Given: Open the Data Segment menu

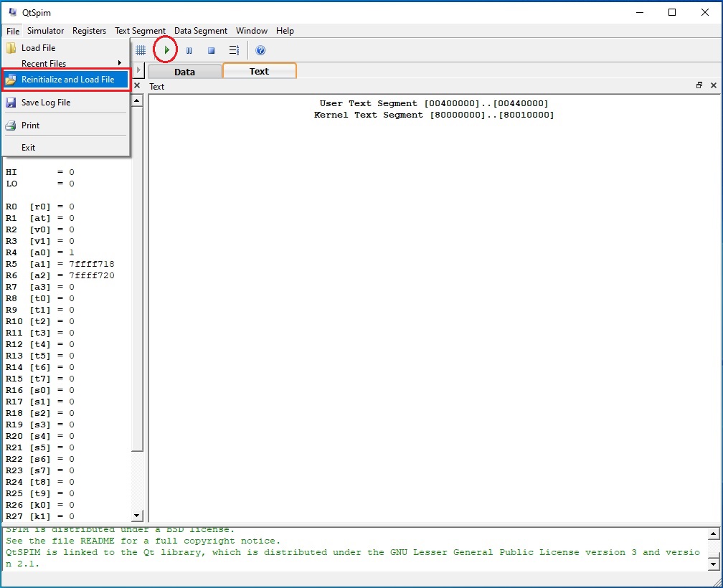Looking at the screenshot, I should click(x=201, y=31).
